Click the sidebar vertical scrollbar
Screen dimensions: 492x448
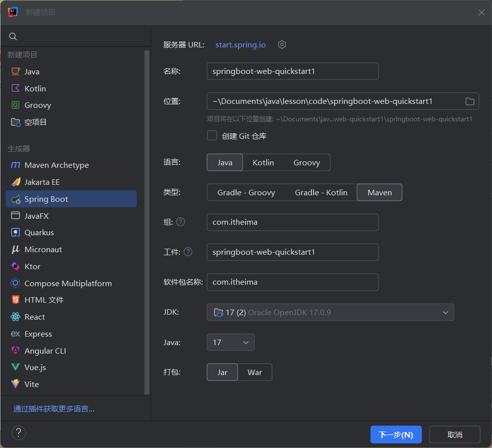(147, 222)
